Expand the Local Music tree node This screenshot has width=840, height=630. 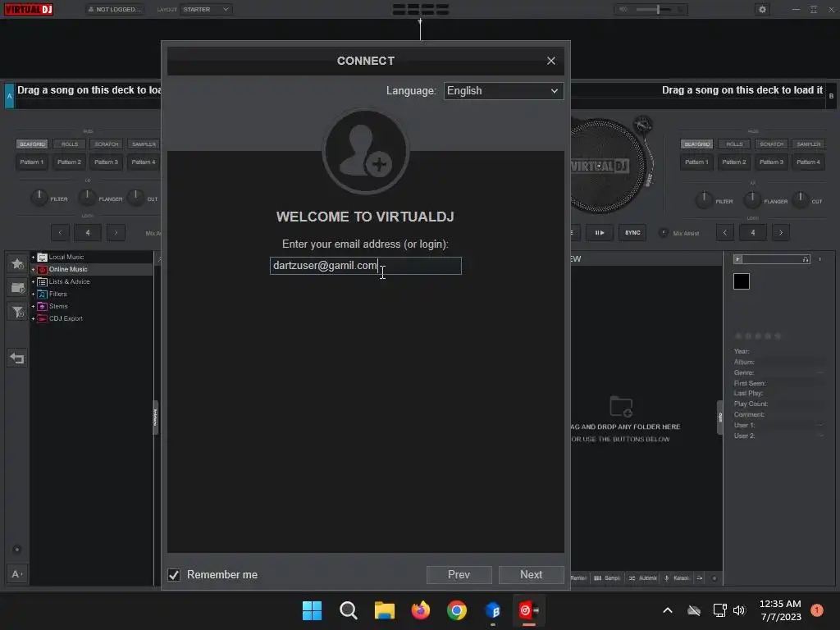(33, 257)
